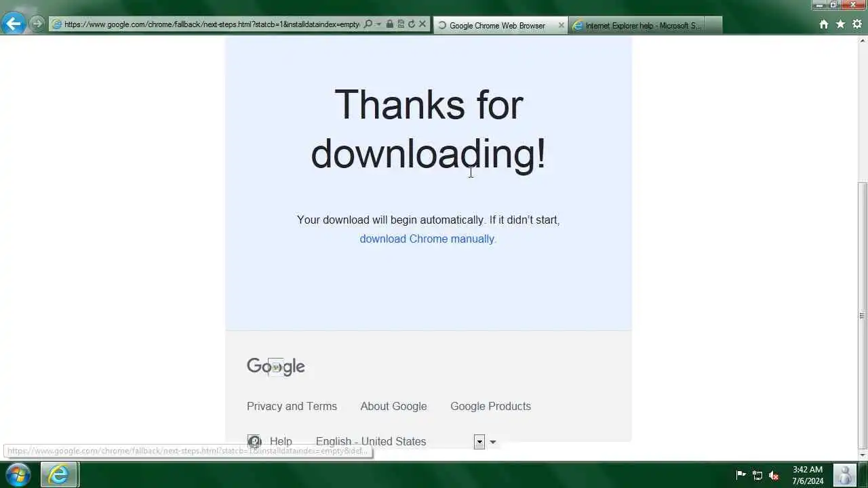Click the download Chrome manually link
Screen dimensions: 868x488
[x=427, y=239]
